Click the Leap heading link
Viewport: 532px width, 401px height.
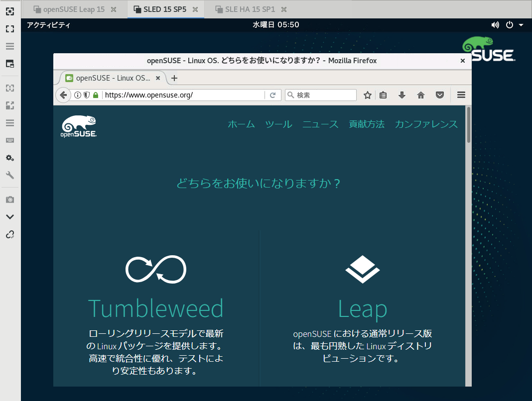[x=362, y=309]
